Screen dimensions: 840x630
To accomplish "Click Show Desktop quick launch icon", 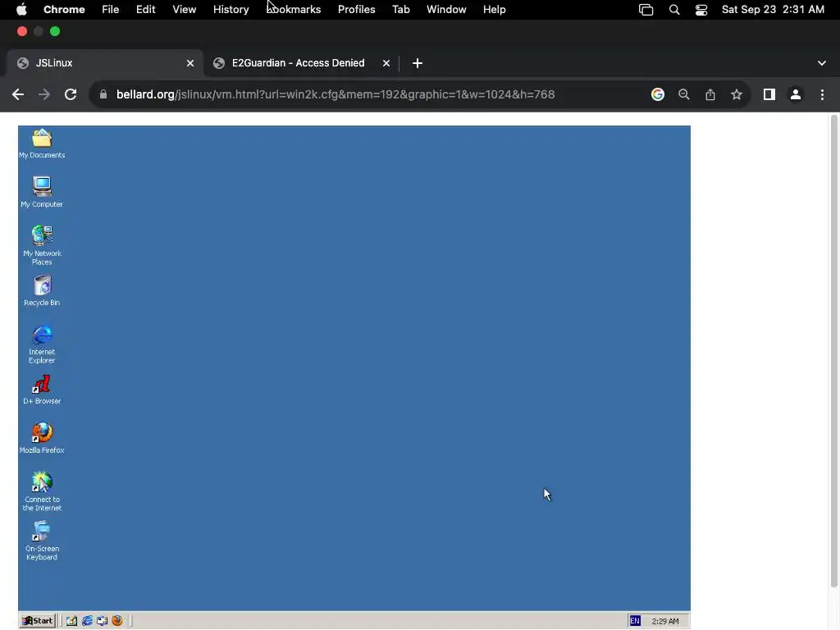I will coord(71,620).
